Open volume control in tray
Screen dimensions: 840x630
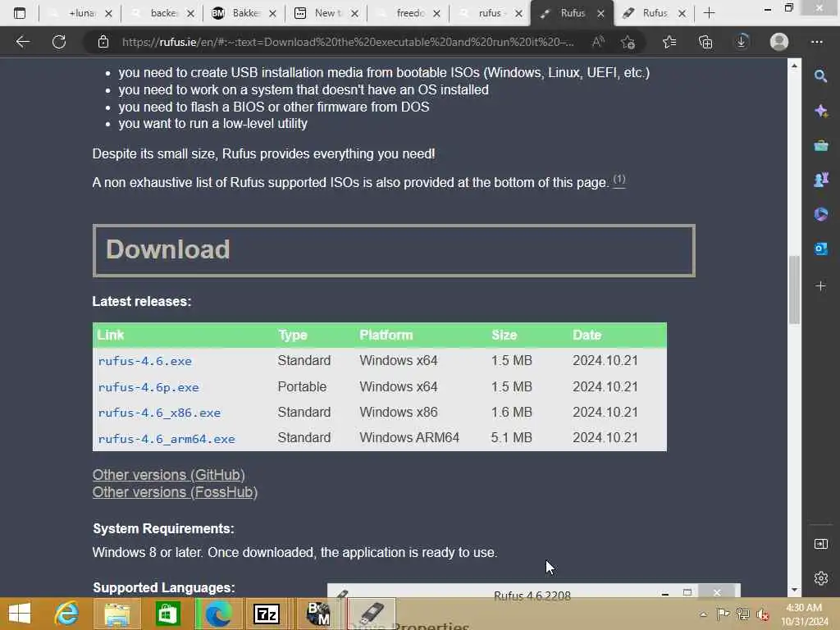pyautogui.click(x=762, y=614)
